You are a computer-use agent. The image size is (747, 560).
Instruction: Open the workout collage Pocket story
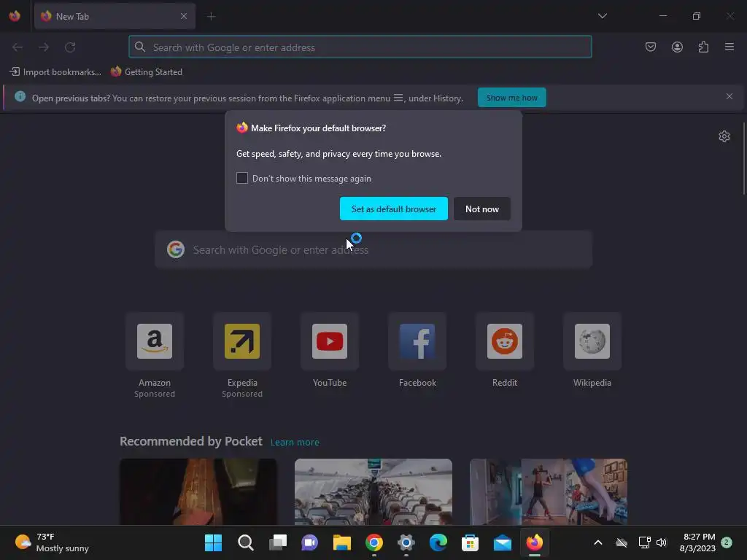pos(549,492)
